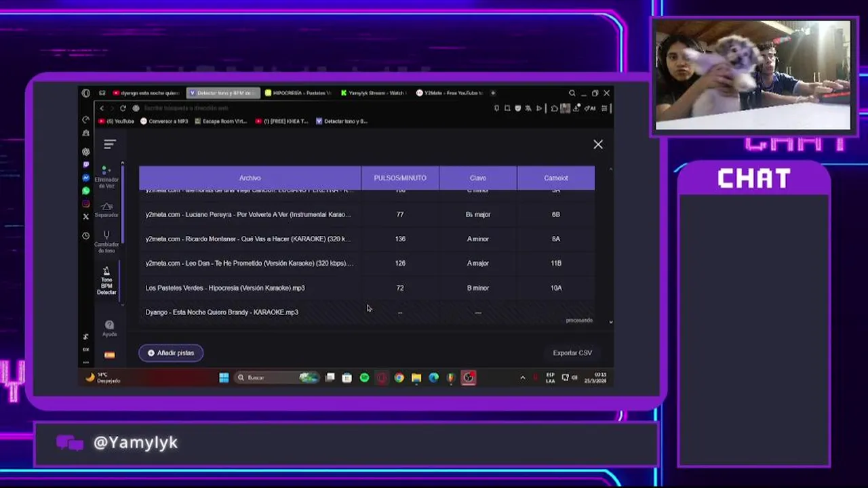Click the Windows Buscar search box
Screen dimensions: 868x488
(x=277, y=378)
